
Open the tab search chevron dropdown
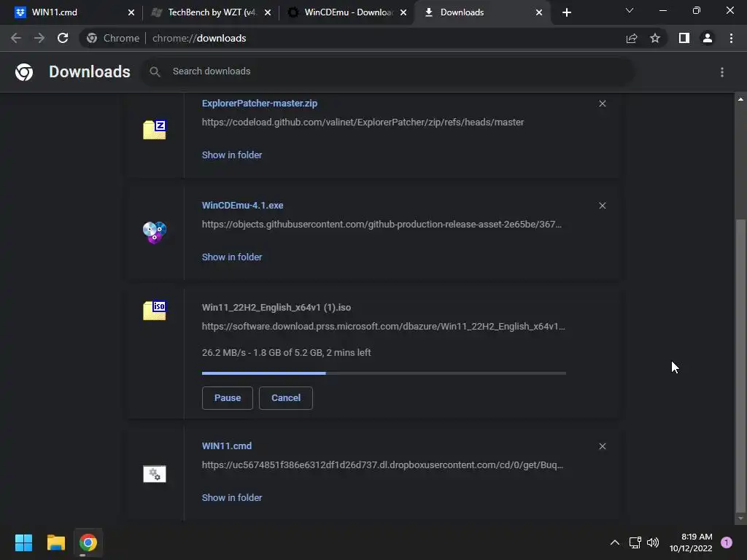630,10
